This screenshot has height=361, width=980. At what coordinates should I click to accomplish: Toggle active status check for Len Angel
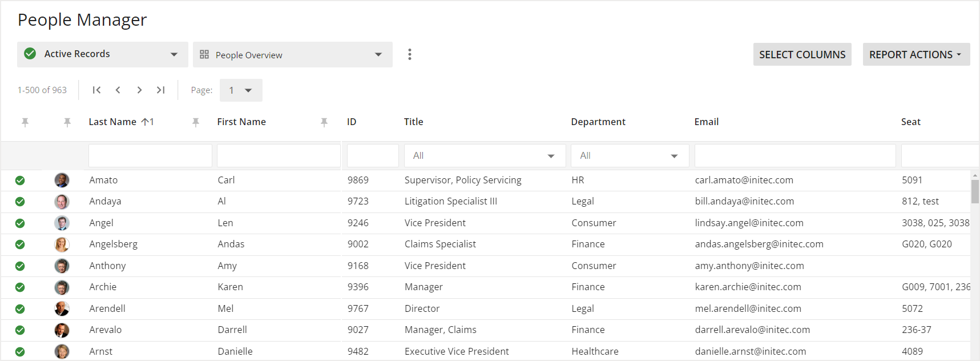pos(20,223)
